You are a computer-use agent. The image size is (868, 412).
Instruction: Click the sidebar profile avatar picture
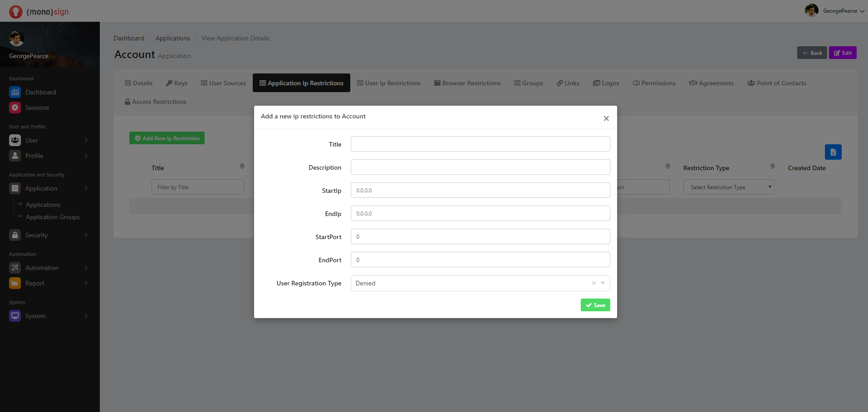point(16,39)
